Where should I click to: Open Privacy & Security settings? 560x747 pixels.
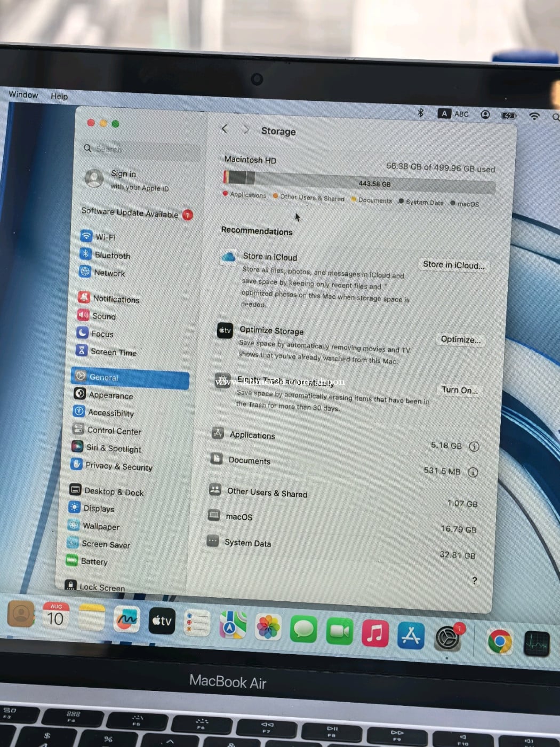pos(111,466)
